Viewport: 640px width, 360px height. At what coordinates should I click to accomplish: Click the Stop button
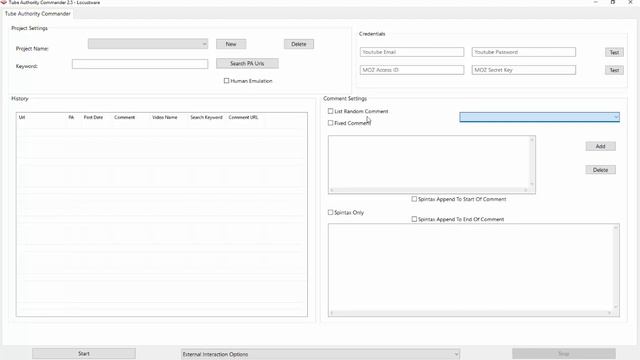point(564,353)
